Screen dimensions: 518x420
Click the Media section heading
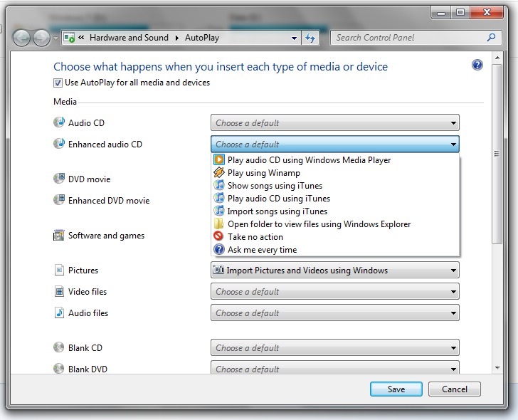pos(65,102)
